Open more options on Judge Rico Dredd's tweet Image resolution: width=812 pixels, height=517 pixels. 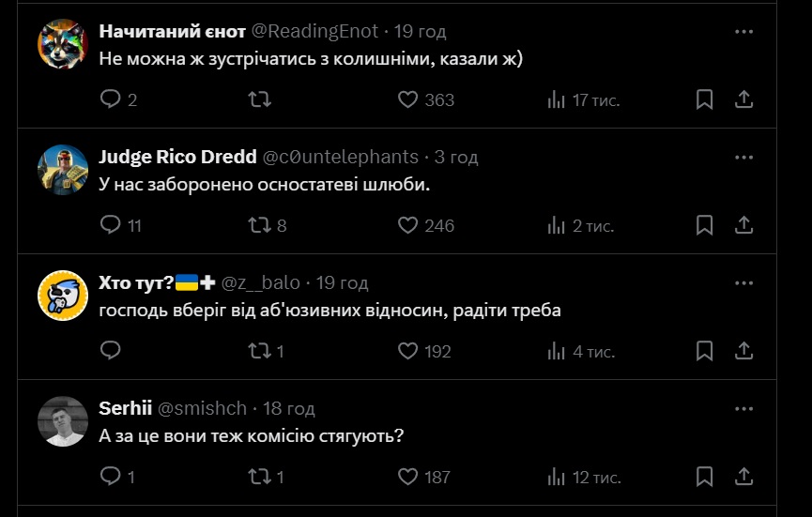tap(743, 157)
